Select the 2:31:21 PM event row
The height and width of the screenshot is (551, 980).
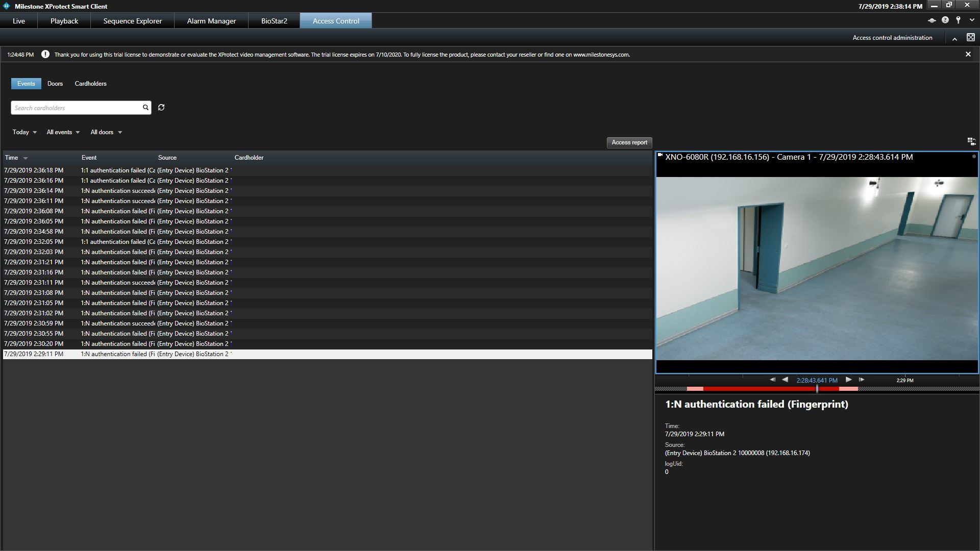click(327, 262)
